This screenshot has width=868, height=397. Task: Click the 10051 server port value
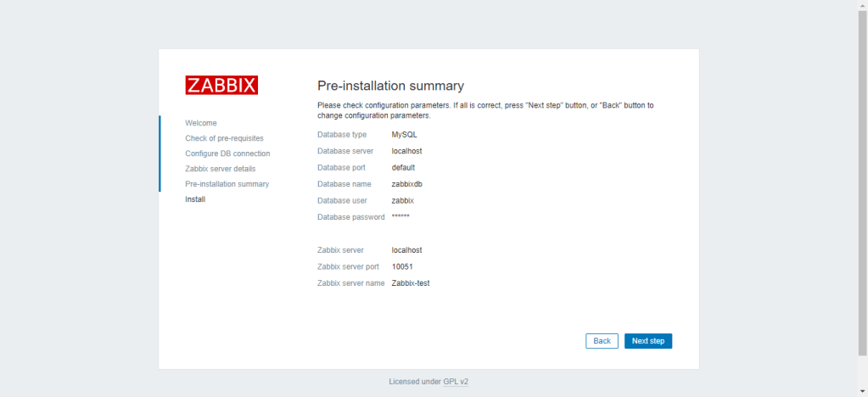point(402,266)
